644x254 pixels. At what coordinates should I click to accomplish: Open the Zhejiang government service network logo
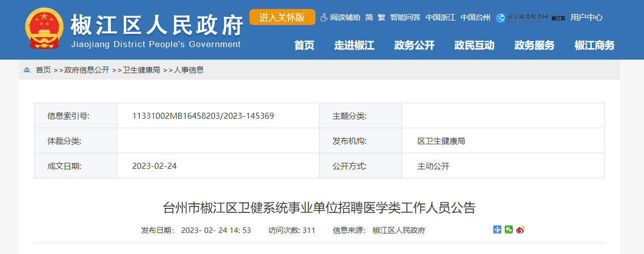(522, 18)
